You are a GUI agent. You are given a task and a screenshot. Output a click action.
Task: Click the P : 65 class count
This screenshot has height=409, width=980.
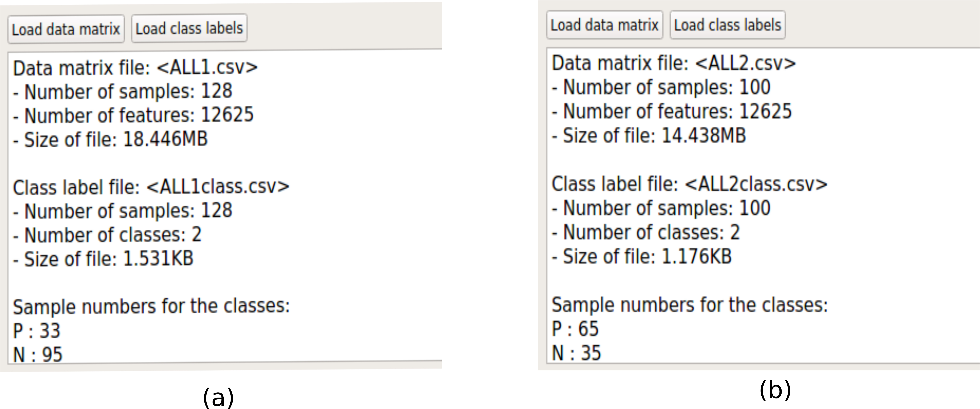[575, 329]
